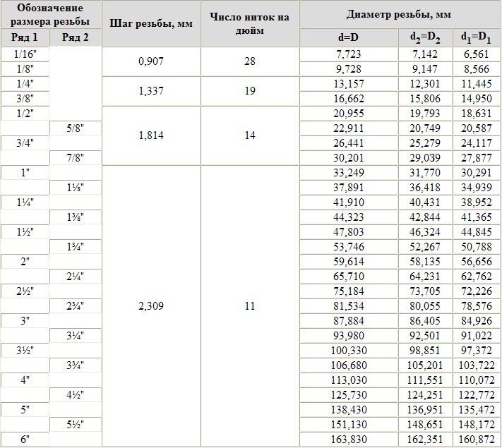Select the 'Ряд 1' sub-header

(25, 37)
